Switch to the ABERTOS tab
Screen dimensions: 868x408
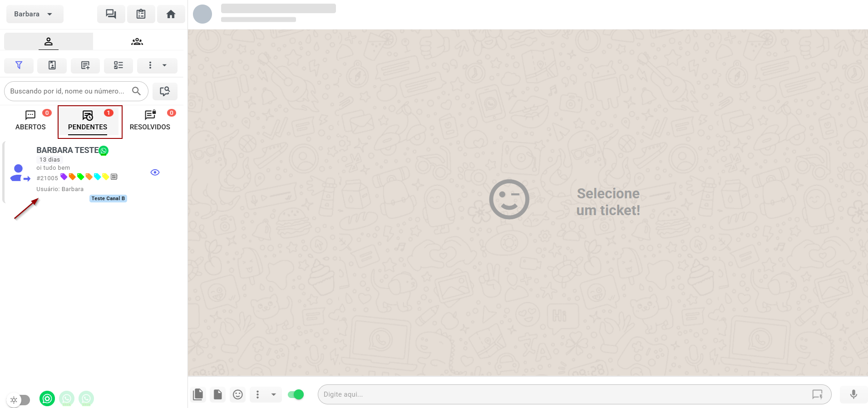(30, 121)
